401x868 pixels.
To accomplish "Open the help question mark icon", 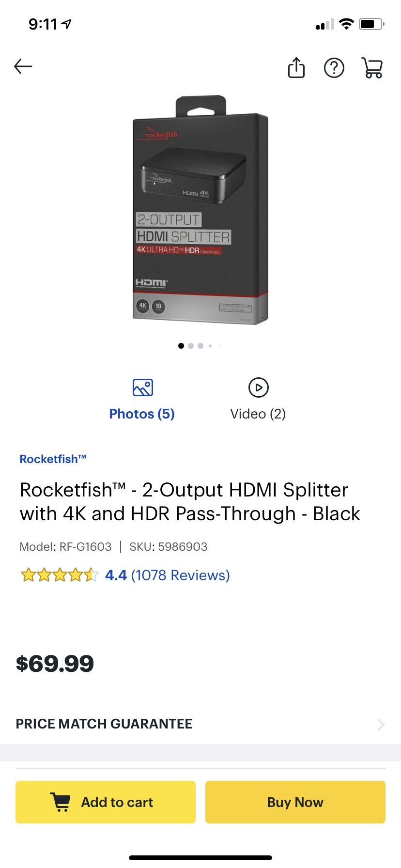I will tap(334, 68).
